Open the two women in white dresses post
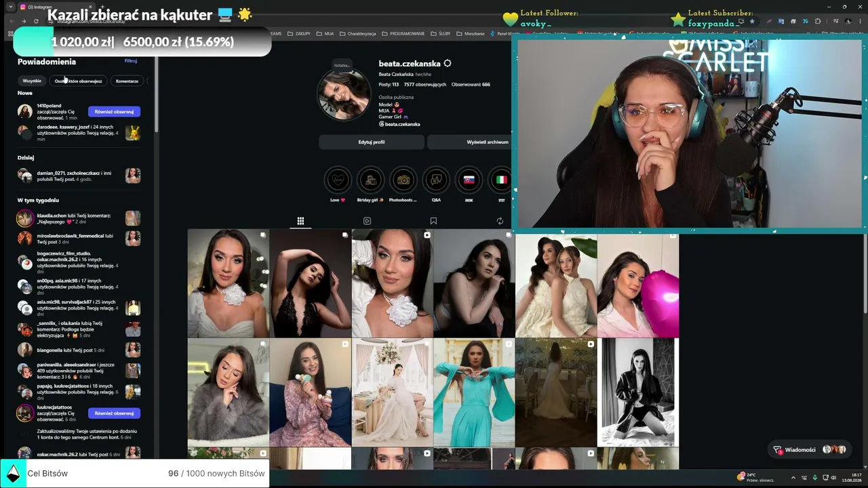This screenshot has width=868, height=488. point(556,285)
